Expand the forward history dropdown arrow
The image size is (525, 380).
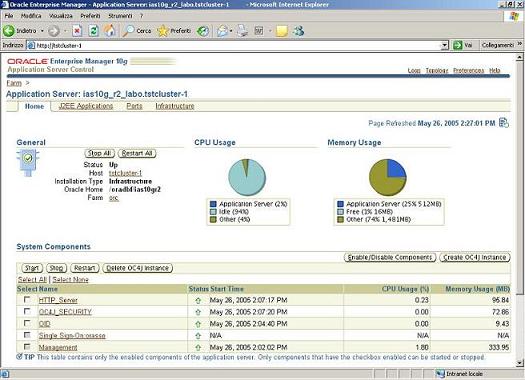(x=65, y=31)
